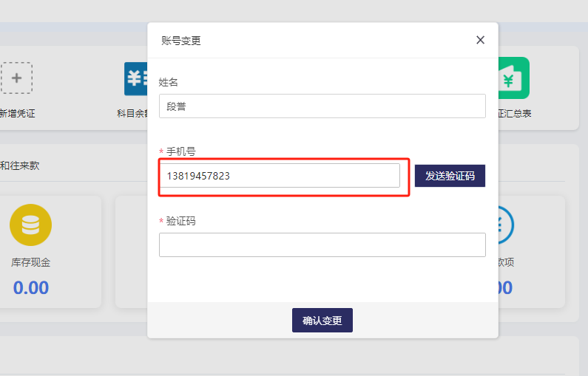The image size is (588, 376).
Task: Click the 验证码 input field
Action: [x=322, y=245]
